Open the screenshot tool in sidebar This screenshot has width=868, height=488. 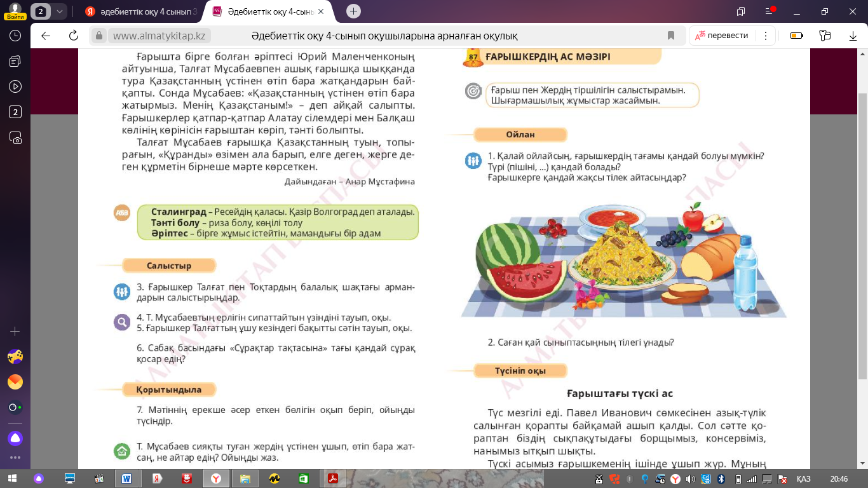coord(15,138)
